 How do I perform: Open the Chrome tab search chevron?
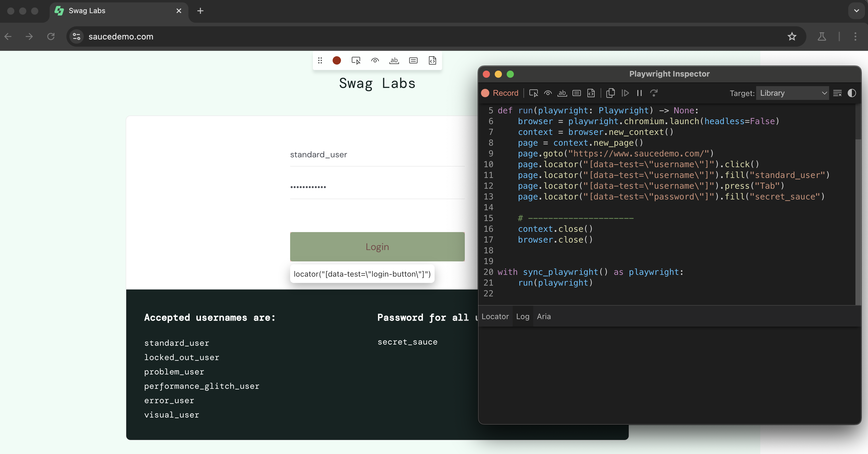856,11
